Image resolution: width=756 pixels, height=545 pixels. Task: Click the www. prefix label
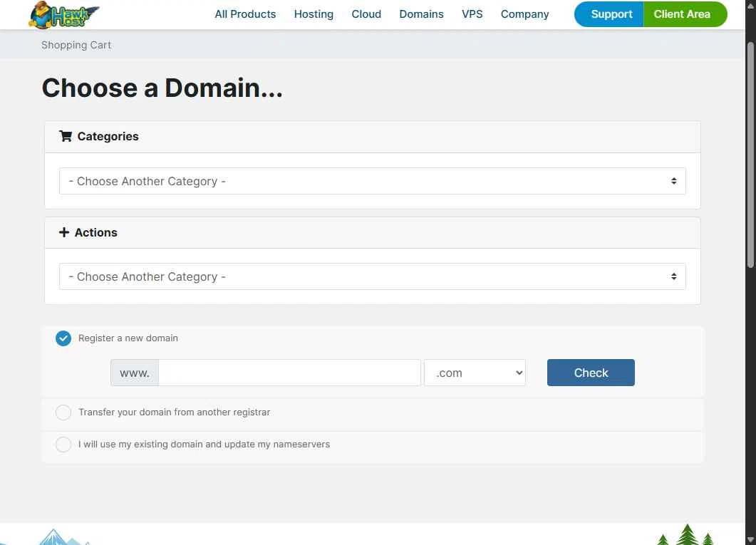click(135, 373)
